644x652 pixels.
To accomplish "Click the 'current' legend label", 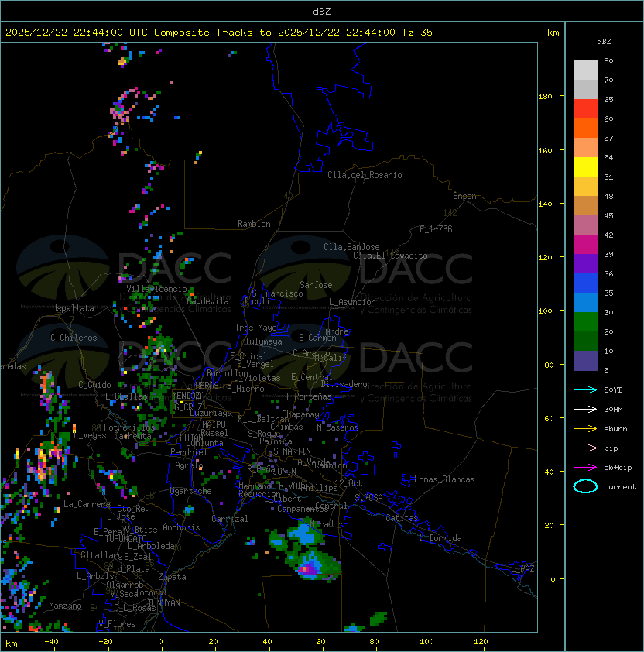I will (x=620, y=487).
